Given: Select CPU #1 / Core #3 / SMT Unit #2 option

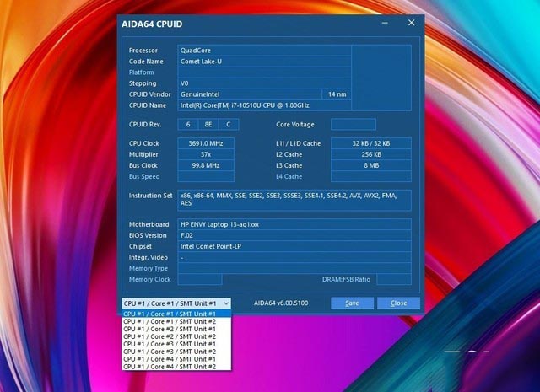Looking at the screenshot, I should (x=176, y=352).
